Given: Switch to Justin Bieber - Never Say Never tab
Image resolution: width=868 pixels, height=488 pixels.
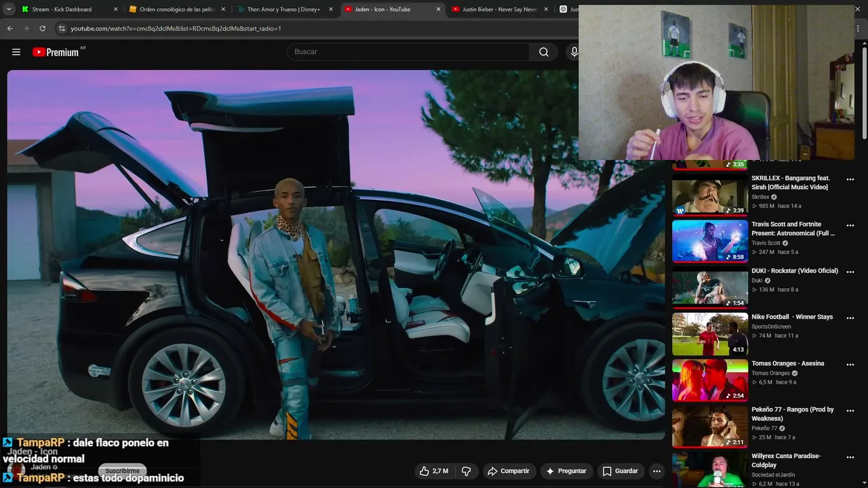Looking at the screenshot, I should coord(500,9).
